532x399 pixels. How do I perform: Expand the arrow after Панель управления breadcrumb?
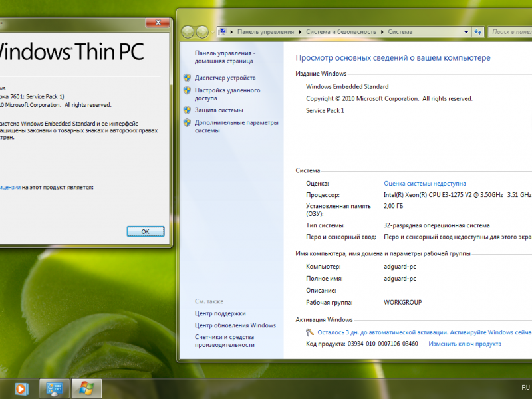pos(300,32)
